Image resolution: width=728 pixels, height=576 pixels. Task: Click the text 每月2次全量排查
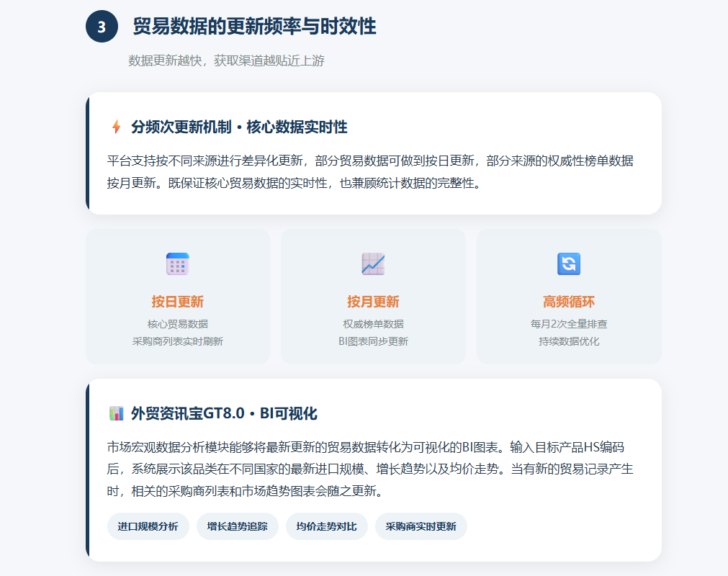click(569, 324)
